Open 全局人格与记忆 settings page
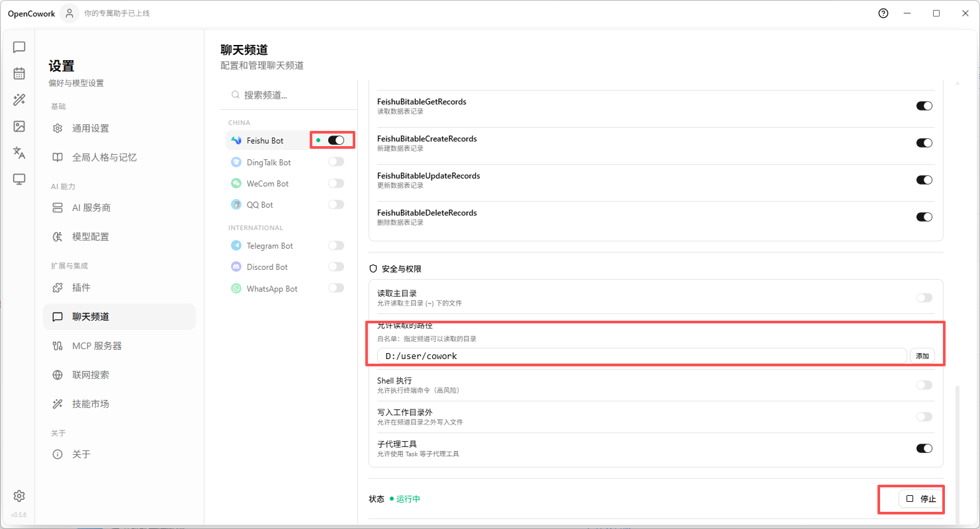Viewport: 980px width, 529px height. [119, 157]
